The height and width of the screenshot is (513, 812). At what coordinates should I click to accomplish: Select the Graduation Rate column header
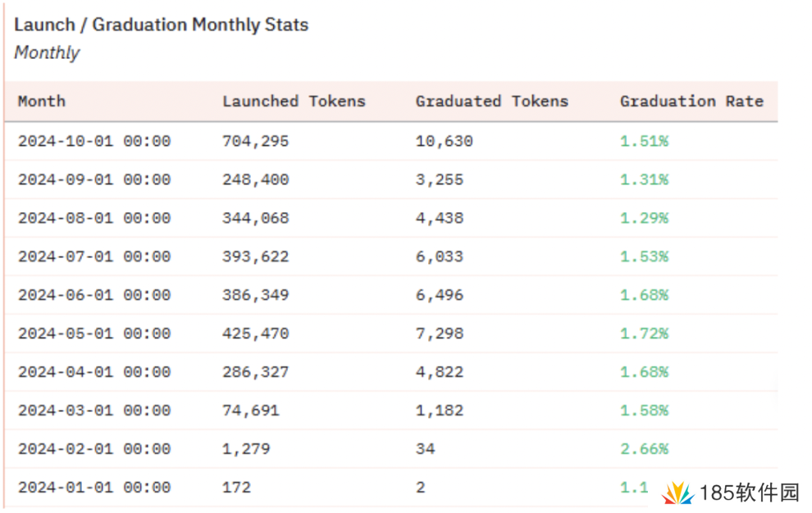click(x=691, y=102)
